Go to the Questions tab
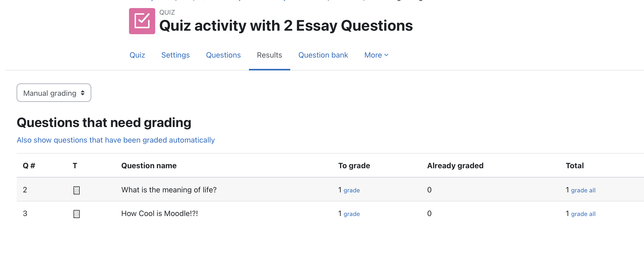Screen dimensions: 644x256 [x=223, y=55]
